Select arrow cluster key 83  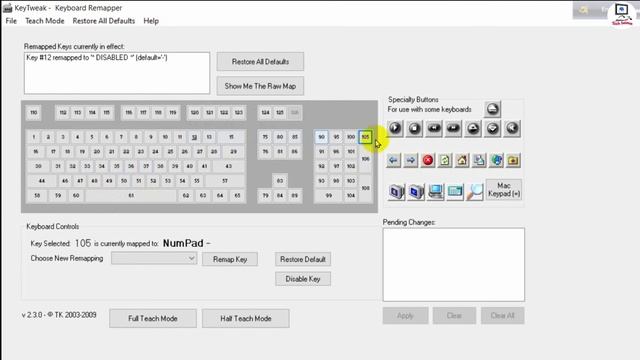click(280, 181)
